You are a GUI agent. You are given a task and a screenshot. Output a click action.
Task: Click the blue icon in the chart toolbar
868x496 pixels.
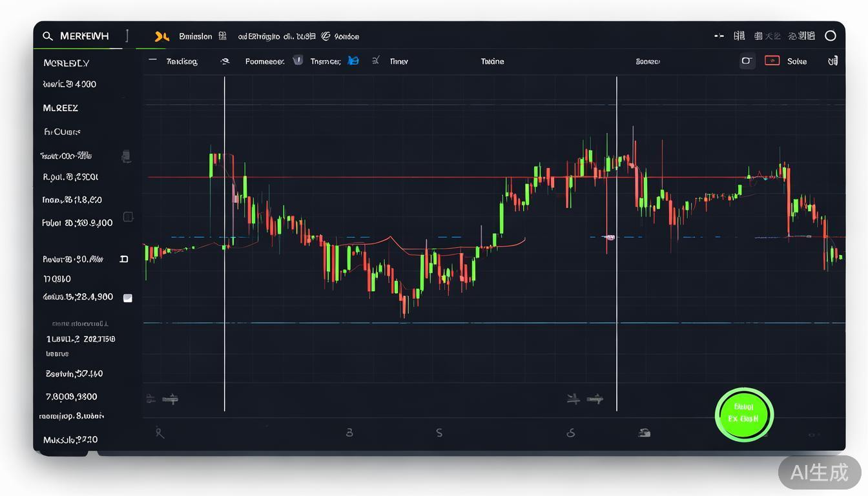click(x=353, y=61)
